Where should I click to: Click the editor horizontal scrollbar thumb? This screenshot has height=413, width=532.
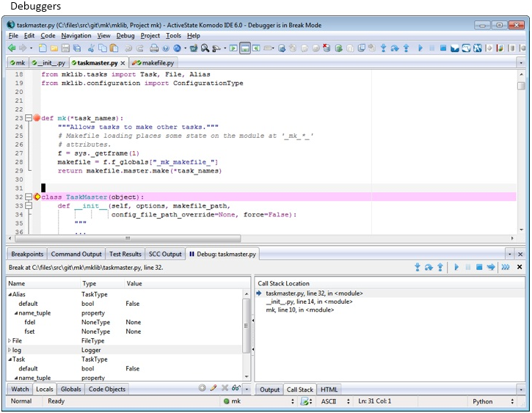[x=128, y=238]
